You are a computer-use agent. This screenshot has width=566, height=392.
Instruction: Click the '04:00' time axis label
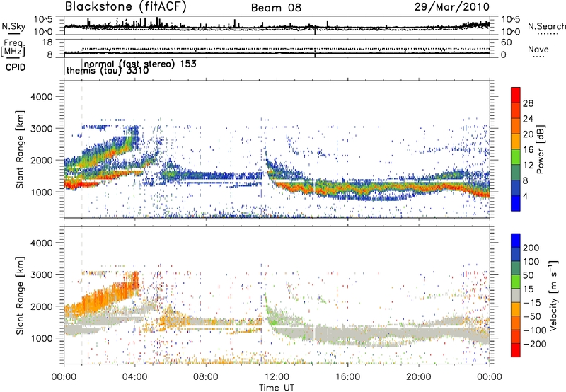pos(134,377)
